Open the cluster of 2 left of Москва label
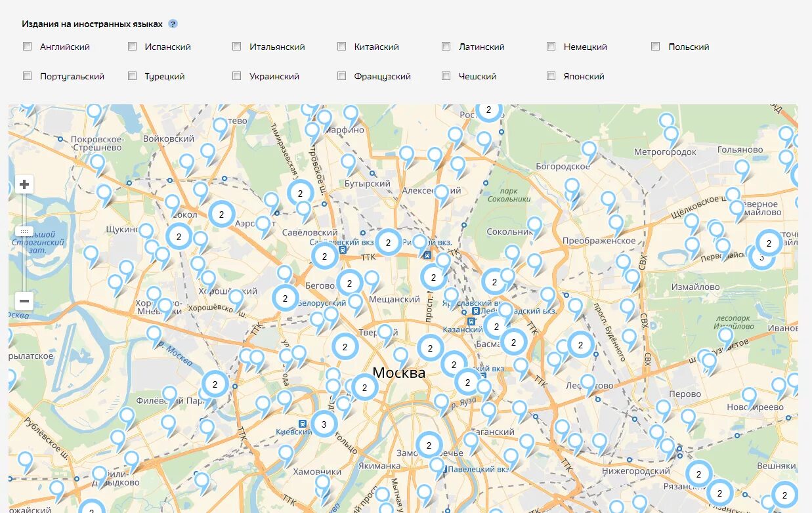Image resolution: width=812 pixels, height=513 pixels. click(x=364, y=388)
